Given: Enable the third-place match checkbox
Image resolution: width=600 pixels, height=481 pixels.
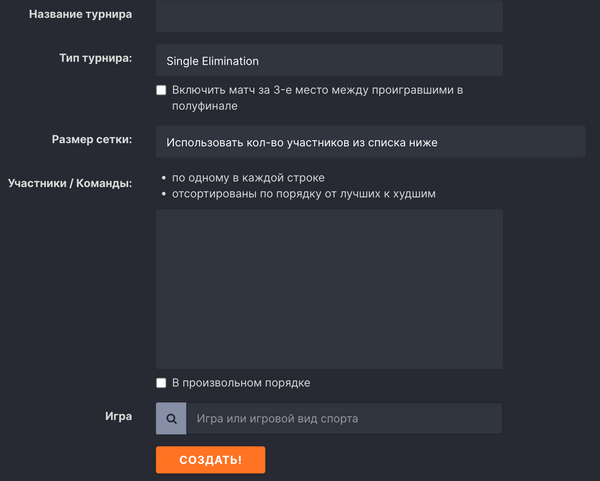Looking at the screenshot, I should (x=161, y=90).
